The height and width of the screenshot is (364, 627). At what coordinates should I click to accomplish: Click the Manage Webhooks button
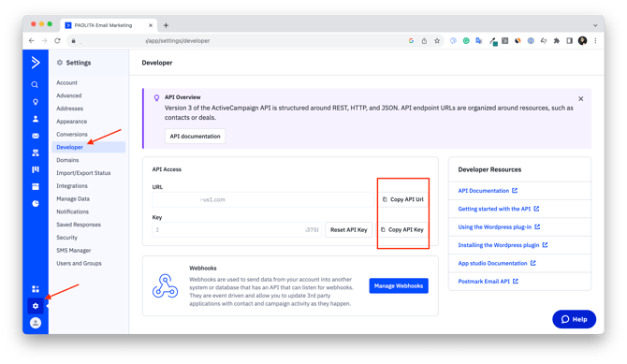[x=399, y=285]
